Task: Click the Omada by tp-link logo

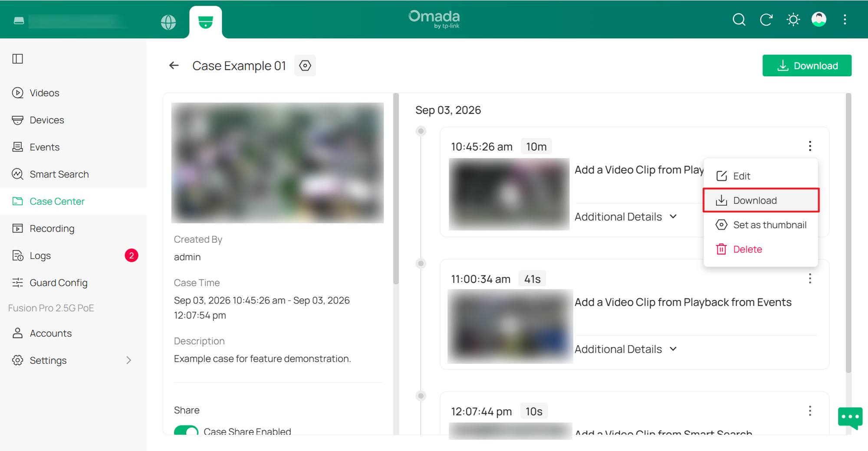Action: click(x=434, y=19)
